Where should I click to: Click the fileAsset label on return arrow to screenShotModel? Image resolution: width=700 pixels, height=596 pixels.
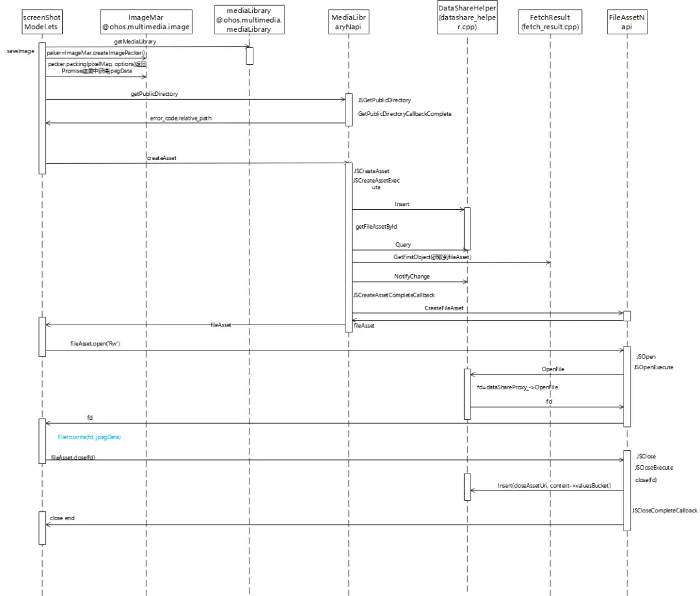coord(221,325)
